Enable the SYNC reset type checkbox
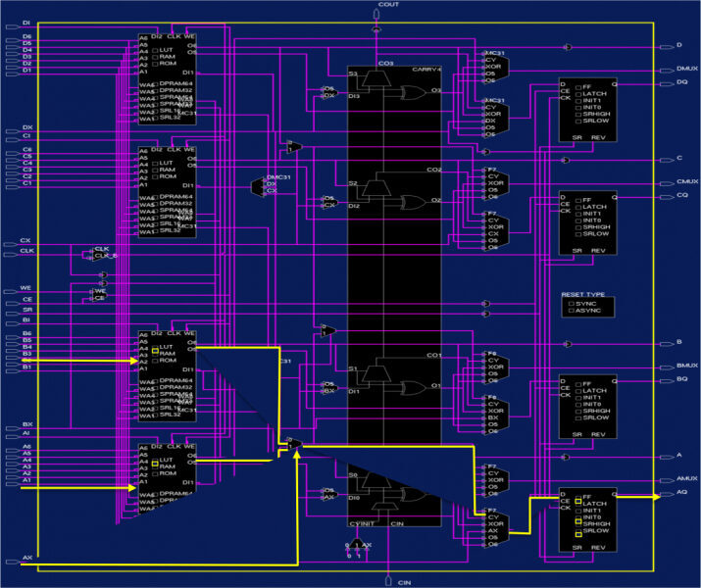The width and height of the screenshot is (701, 588). pyautogui.click(x=569, y=304)
